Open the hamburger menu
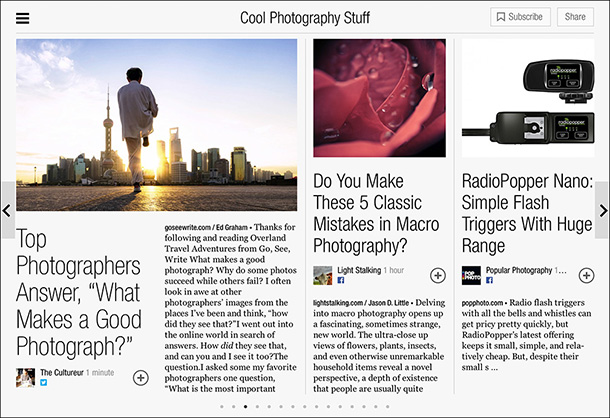This screenshot has width=610, height=418. coord(23,18)
